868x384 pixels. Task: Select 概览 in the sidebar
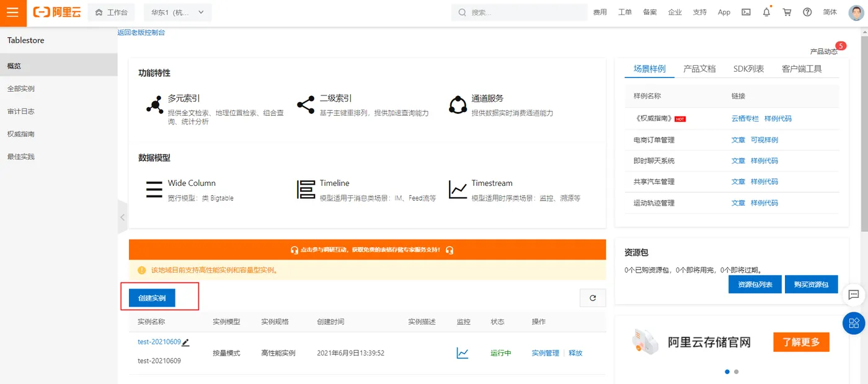(x=59, y=65)
